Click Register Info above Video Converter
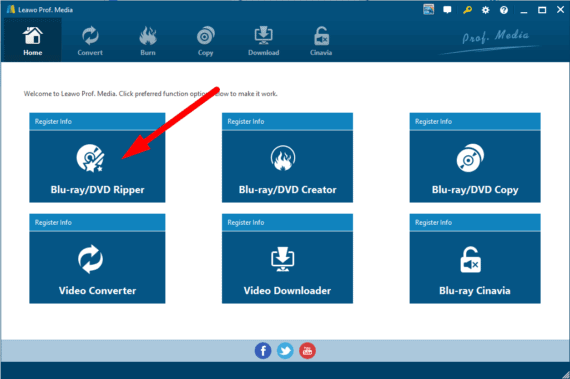The width and height of the screenshot is (570, 379). (x=53, y=222)
